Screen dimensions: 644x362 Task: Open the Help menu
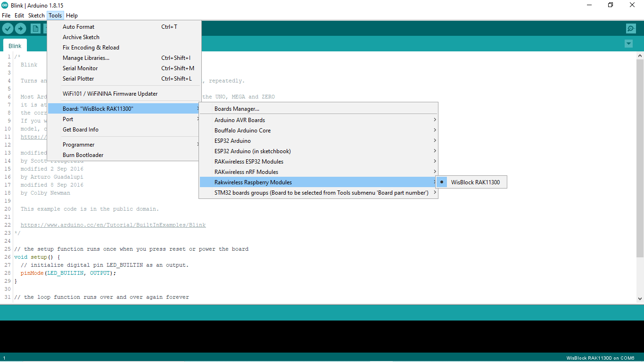[x=72, y=16]
